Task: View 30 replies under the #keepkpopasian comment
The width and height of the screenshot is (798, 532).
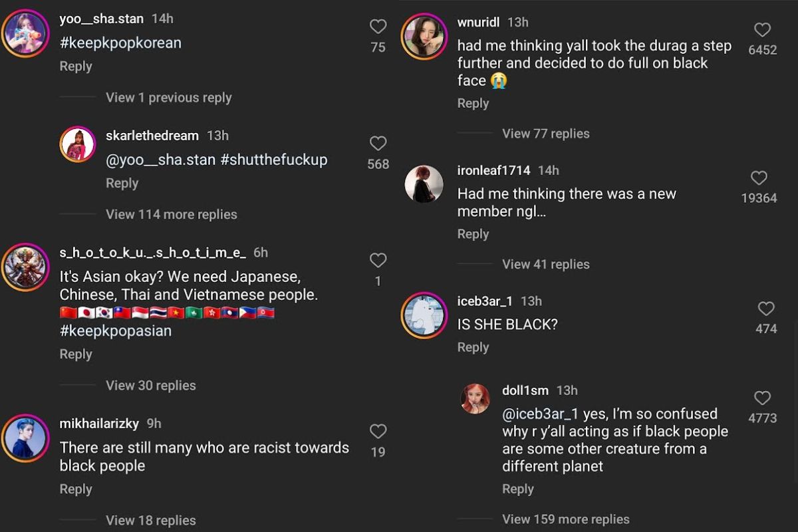Action: 150,385
